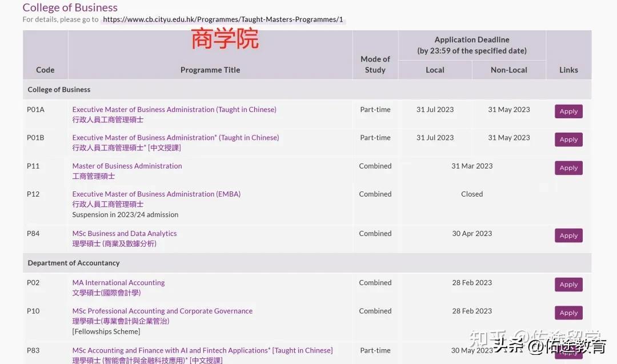Open Executive Master of Business Administration (Taught in Chinese)
This screenshot has width=617, height=364.
click(x=174, y=109)
